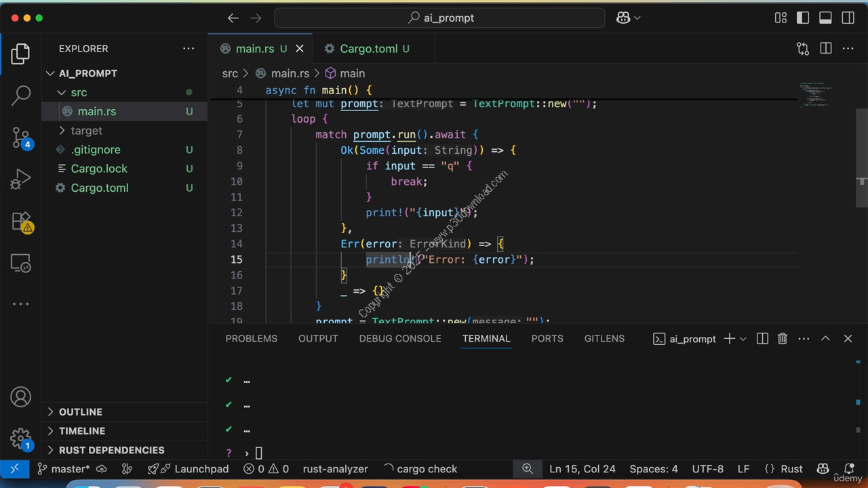Image resolution: width=868 pixels, height=488 pixels.
Task: Open Explorer Views and More Actions ellipsis
Action: coord(188,49)
